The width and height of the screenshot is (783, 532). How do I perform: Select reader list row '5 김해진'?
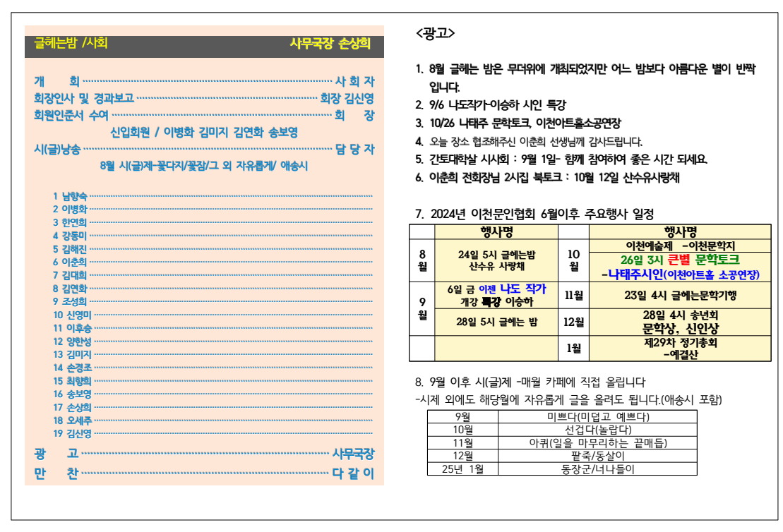click(213, 249)
